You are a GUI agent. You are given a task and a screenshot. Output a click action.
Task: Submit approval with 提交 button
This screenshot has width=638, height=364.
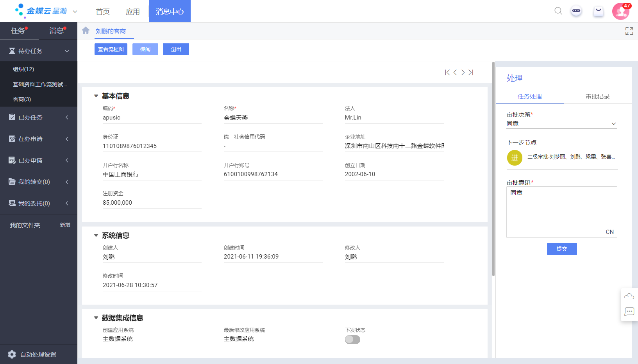(561, 249)
